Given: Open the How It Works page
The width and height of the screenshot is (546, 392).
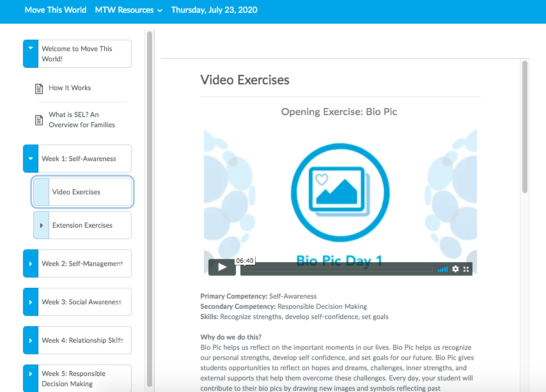Looking at the screenshot, I should [70, 88].
